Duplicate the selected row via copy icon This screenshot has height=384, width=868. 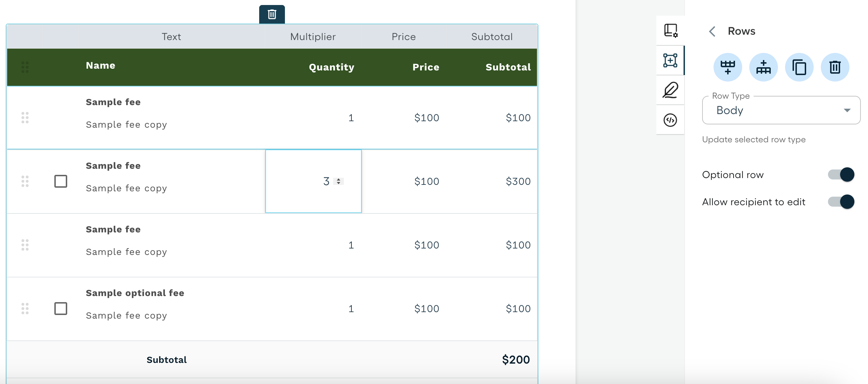click(x=799, y=67)
